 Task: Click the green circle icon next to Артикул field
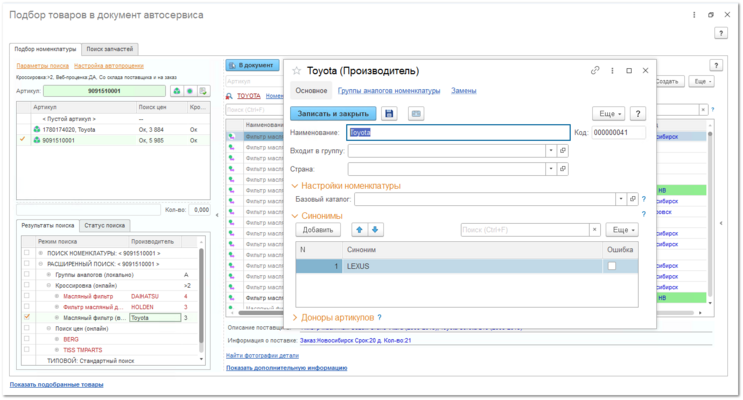pyautogui.click(x=190, y=91)
